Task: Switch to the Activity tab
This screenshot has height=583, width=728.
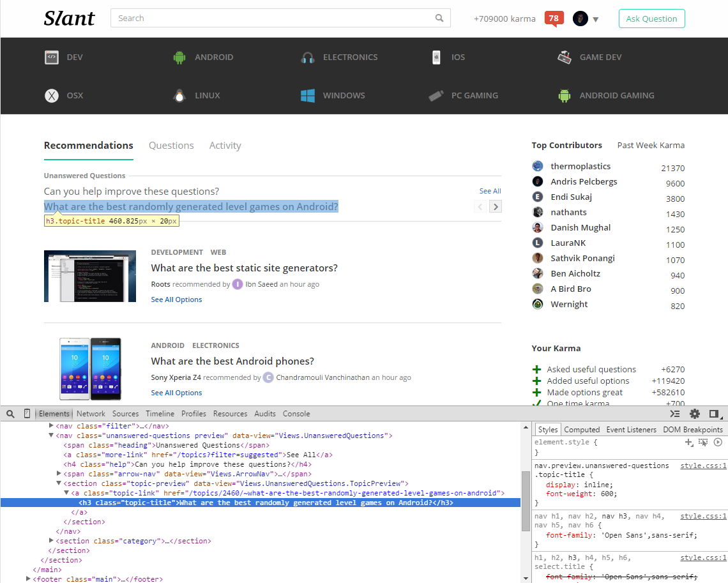Action: tap(225, 146)
